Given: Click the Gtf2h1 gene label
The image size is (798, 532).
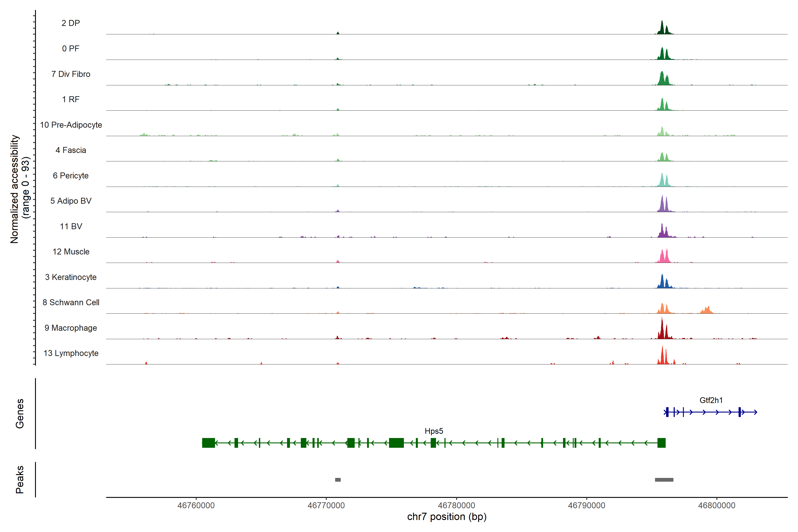Looking at the screenshot, I should 711,400.
